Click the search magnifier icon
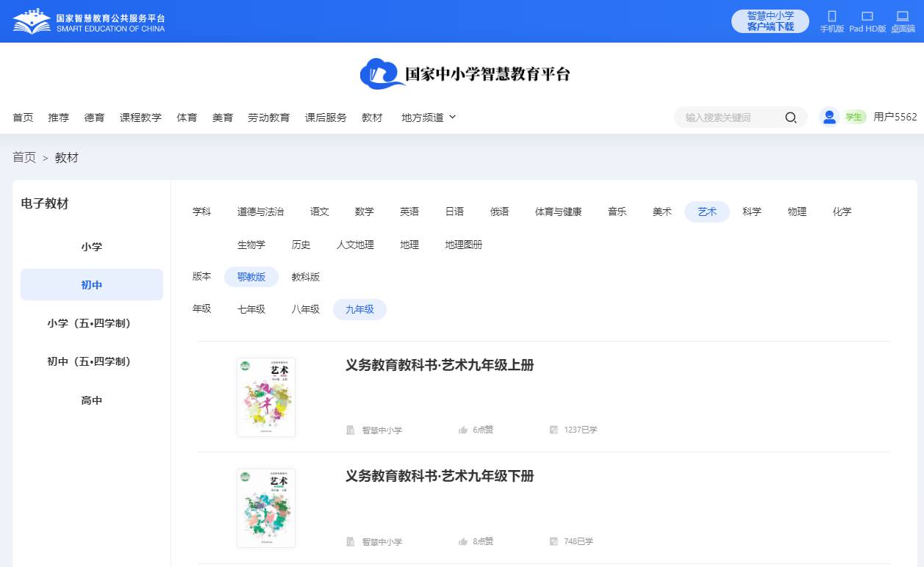The height and width of the screenshot is (567, 924). (x=791, y=118)
